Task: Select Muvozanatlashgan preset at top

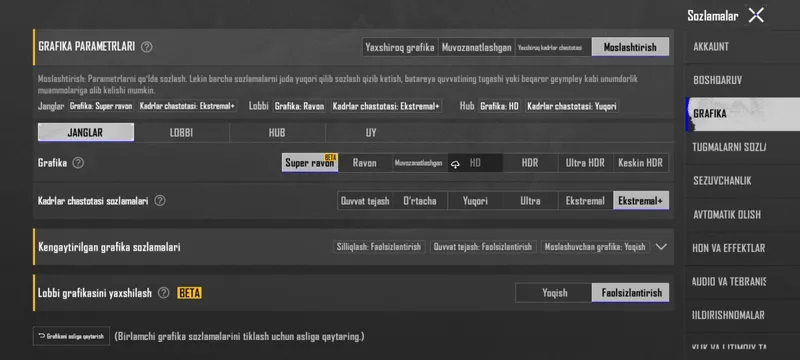Action: (x=477, y=47)
